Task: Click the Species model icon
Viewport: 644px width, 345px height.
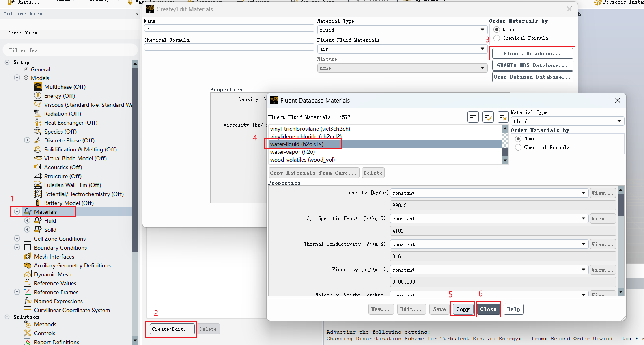Action: pyautogui.click(x=38, y=131)
